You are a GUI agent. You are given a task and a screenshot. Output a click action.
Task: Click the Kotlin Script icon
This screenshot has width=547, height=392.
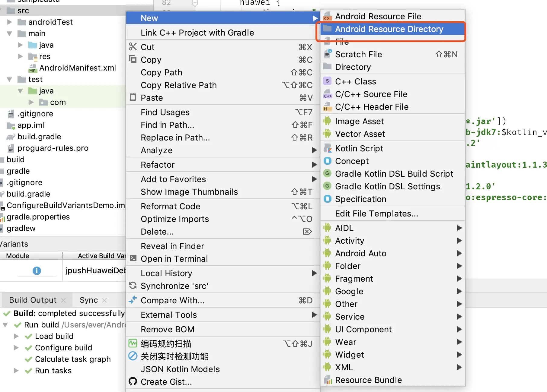(328, 148)
